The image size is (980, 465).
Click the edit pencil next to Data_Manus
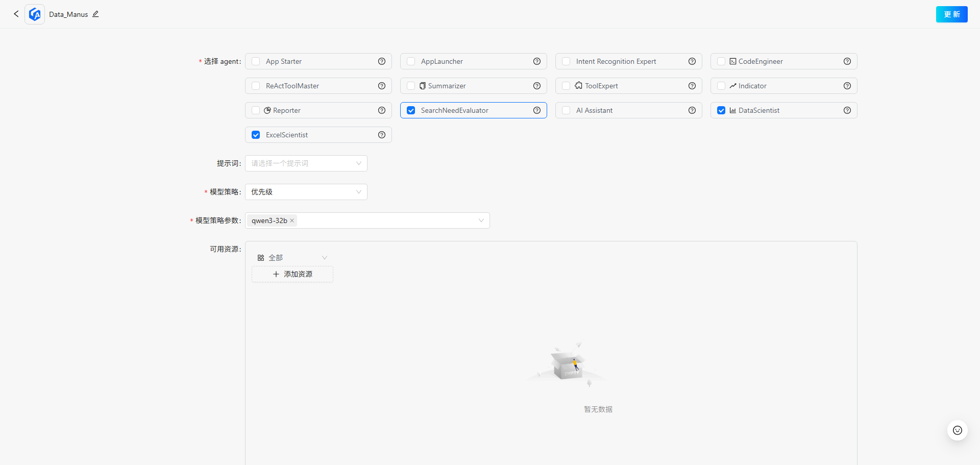click(95, 14)
